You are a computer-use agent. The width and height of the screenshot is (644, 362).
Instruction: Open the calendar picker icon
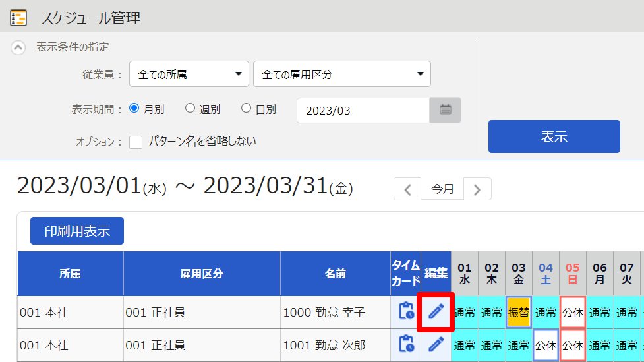[445, 110]
